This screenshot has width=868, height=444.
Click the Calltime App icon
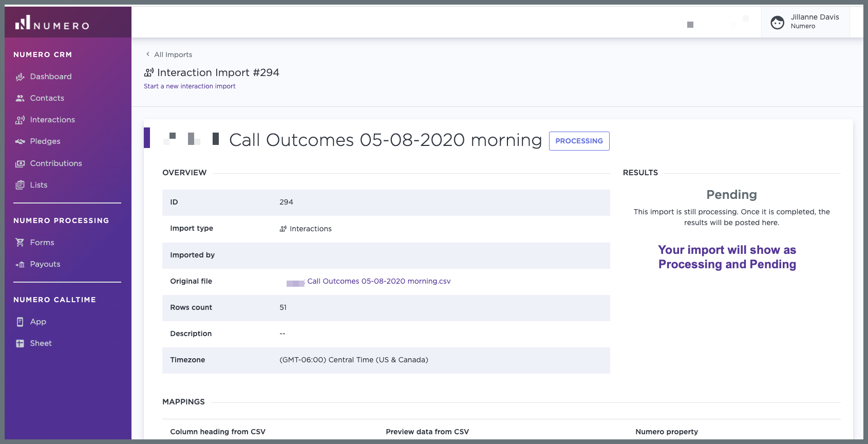[x=20, y=322]
